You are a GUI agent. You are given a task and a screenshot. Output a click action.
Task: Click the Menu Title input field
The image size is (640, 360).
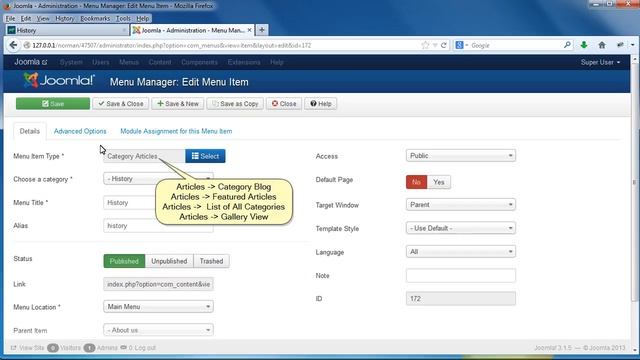click(x=158, y=202)
